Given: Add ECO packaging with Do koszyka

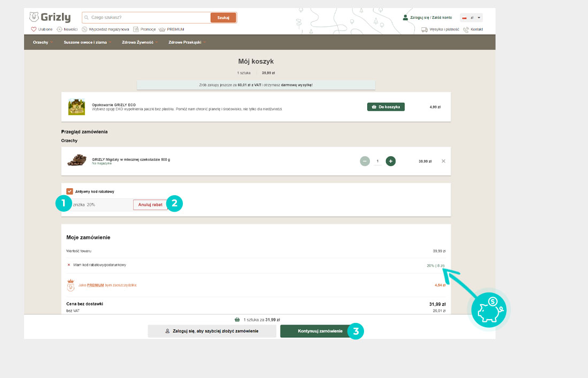Looking at the screenshot, I should [385, 107].
